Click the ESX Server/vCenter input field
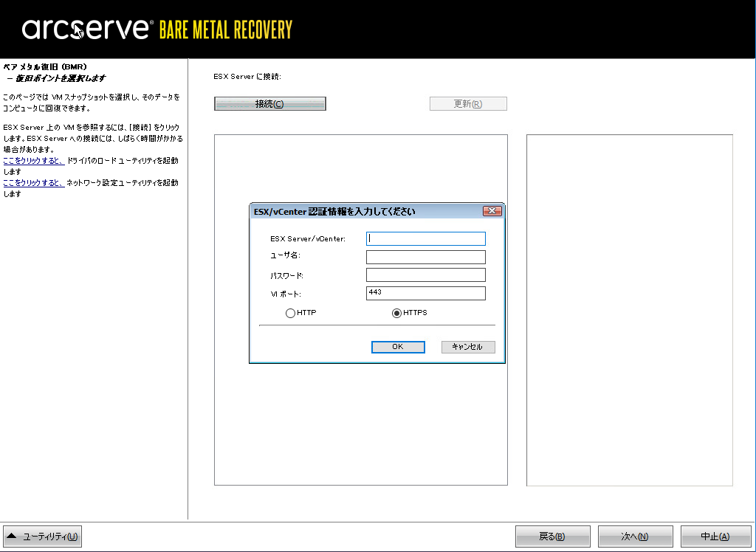The height and width of the screenshot is (552, 756). click(x=426, y=238)
